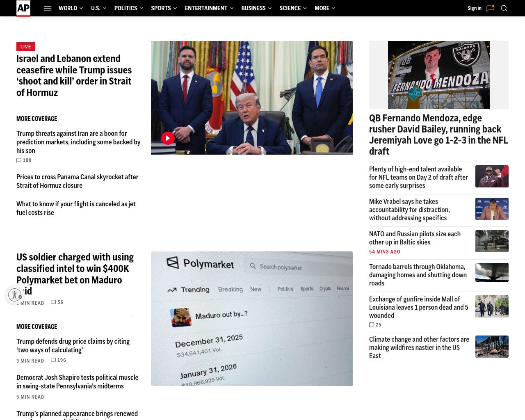The image size is (525, 420).
Task: Click '3 MIN READ' under drug price story
Action: point(30,361)
